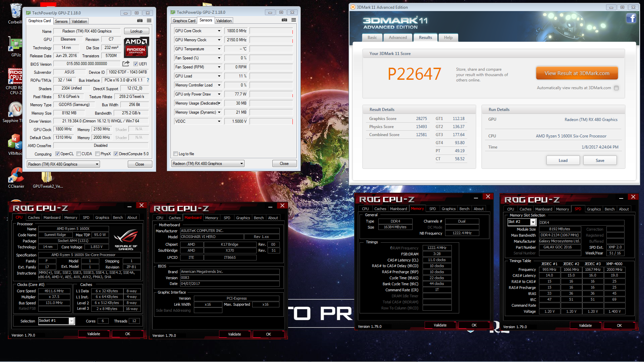The image size is (644, 362).
Task: Close the left GPU-Z window with Close button
Action: tap(140, 164)
